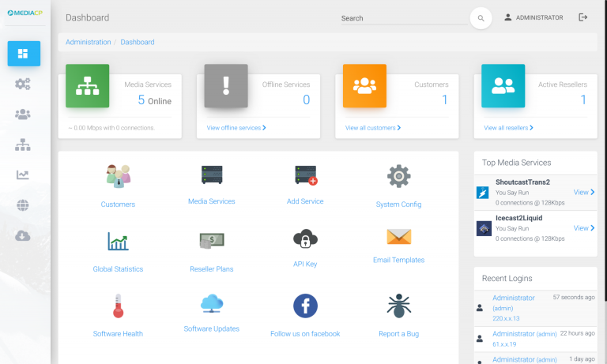Click the Administration breadcrumb link
The width and height of the screenshot is (607, 364).
pyautogui.click(x=88, y=42)
